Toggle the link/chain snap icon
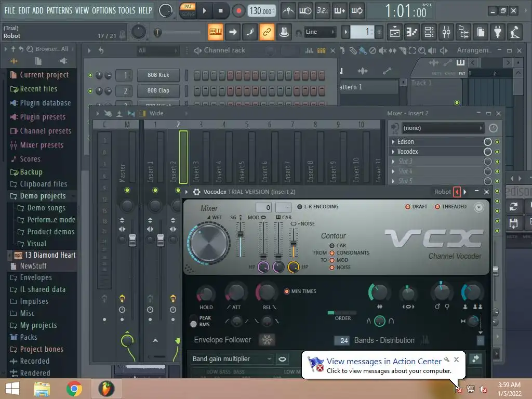Screen dimensions: 532x399 click(x=267, y=32)
